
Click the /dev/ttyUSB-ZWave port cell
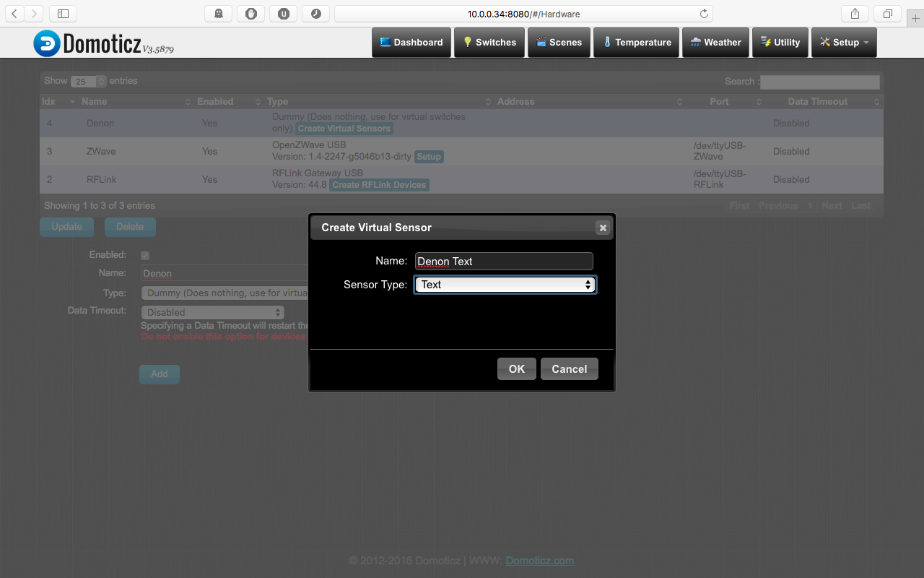click(x=720, y=151)
